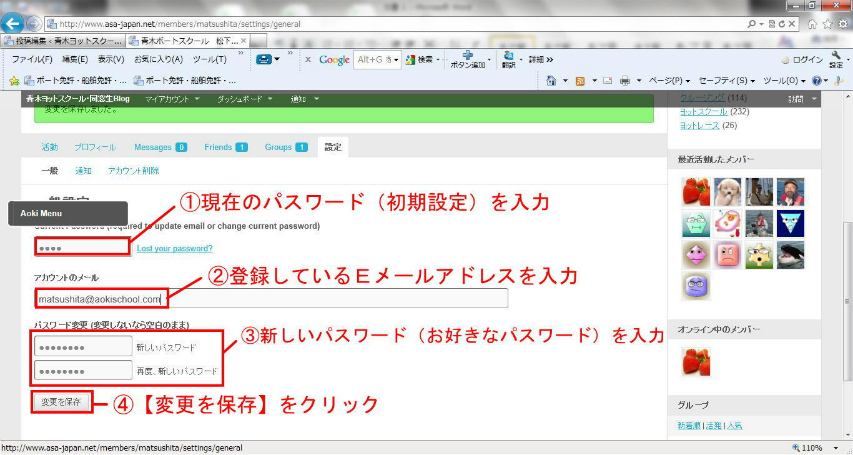
Task: Click the Lost your password? link
Action: tap(175, 248)
